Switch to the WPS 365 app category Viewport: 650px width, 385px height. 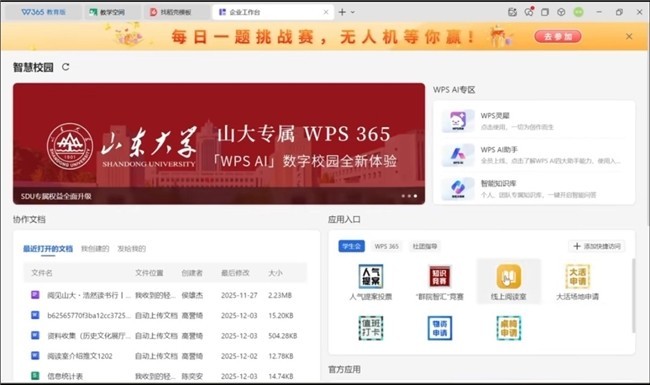coord(386,246)
